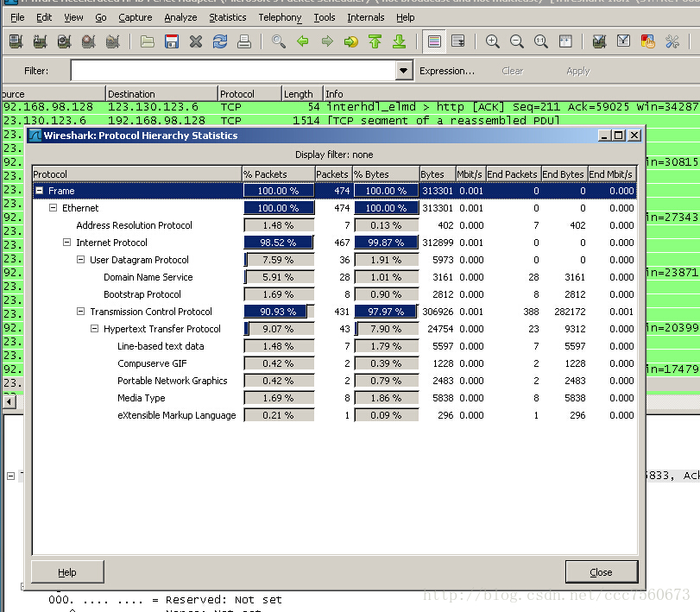700x612 pixels.
Task: Click the Go to packet number icon
Action: click(351, 41)
